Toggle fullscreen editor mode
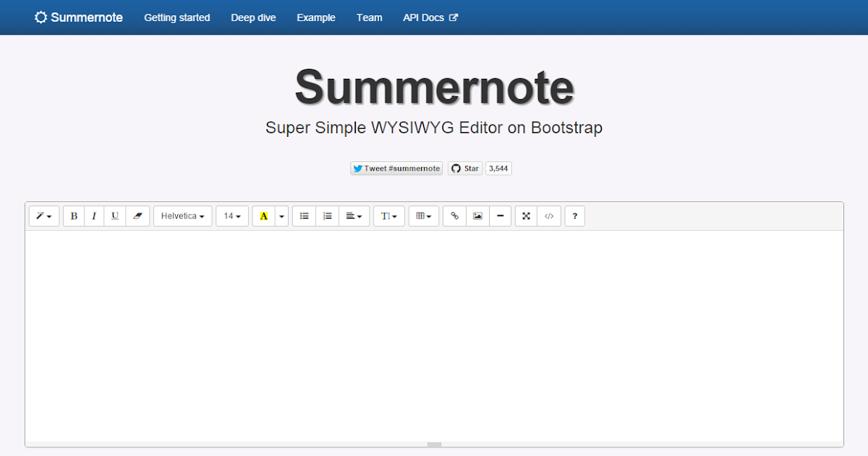 [526, 216]
